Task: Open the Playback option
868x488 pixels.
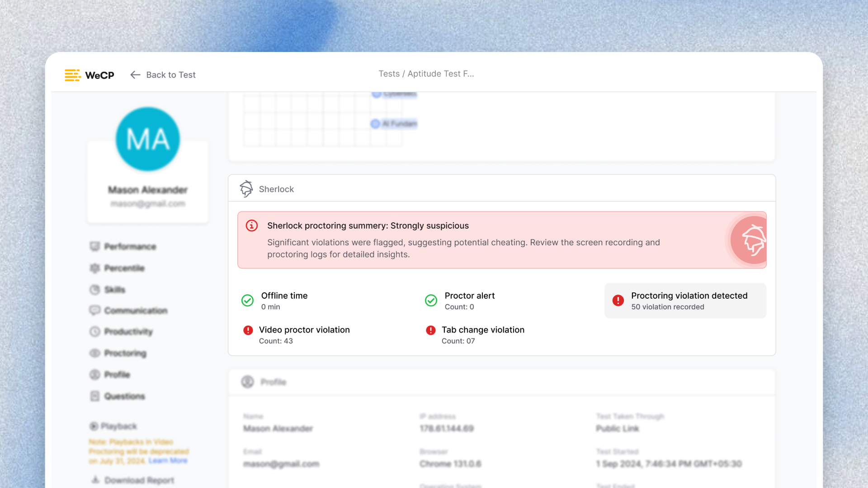Action: tap(118, 426)
